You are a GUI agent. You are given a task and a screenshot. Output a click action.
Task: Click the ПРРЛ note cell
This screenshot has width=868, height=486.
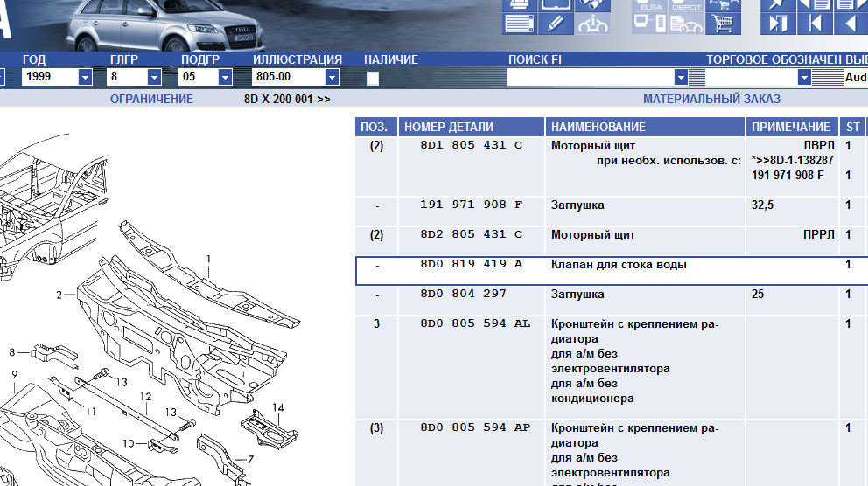(818, 234)
